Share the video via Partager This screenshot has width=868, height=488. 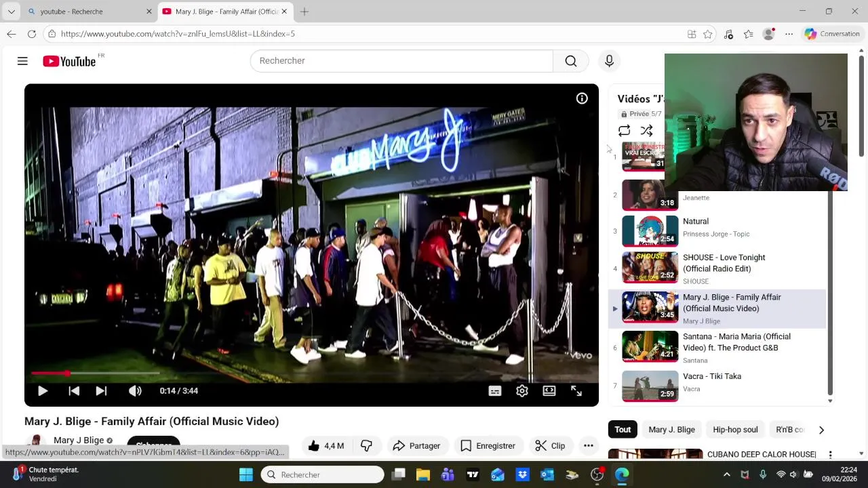pos(416,446)
